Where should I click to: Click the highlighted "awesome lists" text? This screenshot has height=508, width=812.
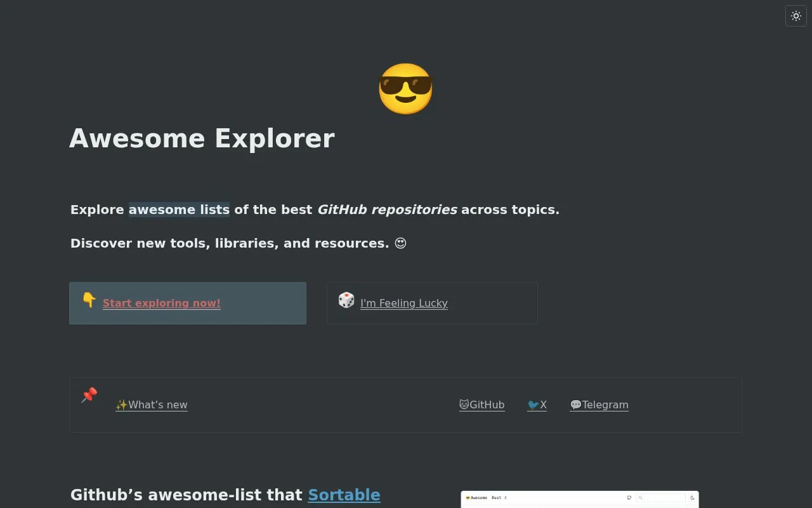pos(180,210)
